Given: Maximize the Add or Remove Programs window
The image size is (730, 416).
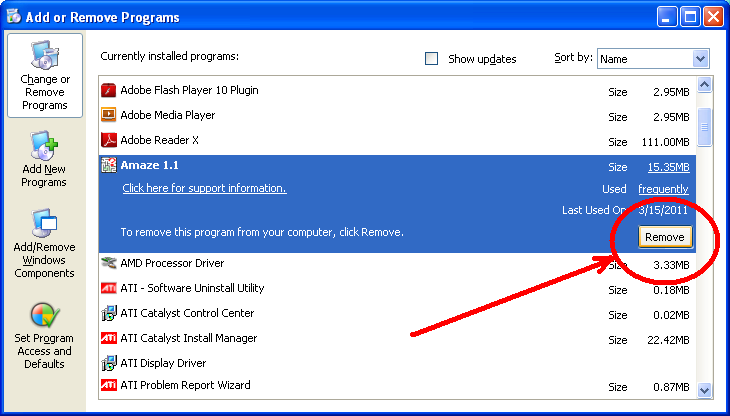Looking at the screenshot, I should pyautogui.click(x=690, y=17).
